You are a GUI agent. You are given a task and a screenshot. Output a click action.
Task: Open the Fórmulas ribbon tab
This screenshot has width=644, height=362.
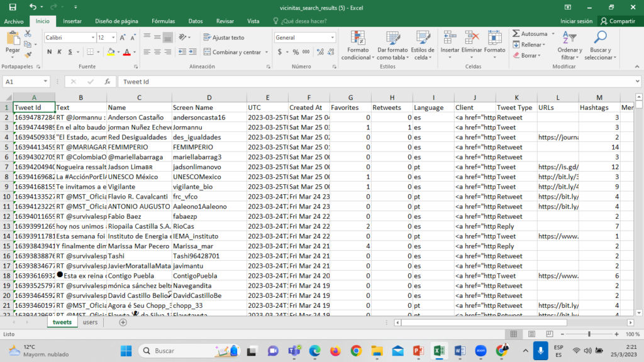(163, 21)
